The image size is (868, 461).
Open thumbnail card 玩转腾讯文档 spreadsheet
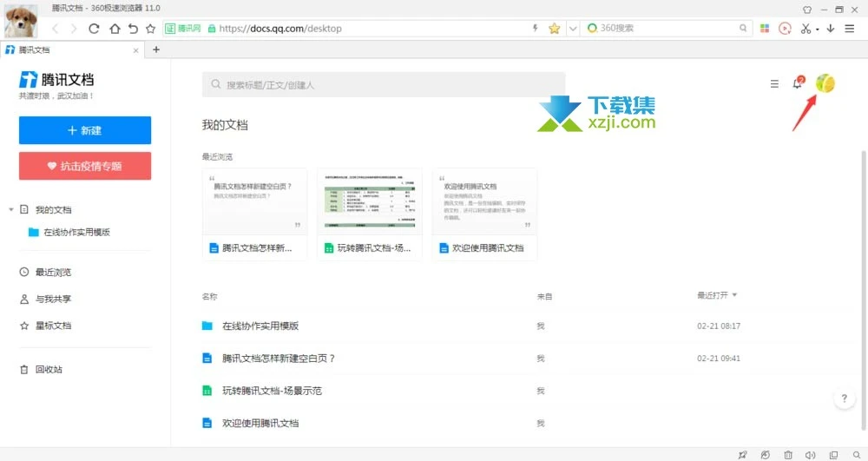370,214
